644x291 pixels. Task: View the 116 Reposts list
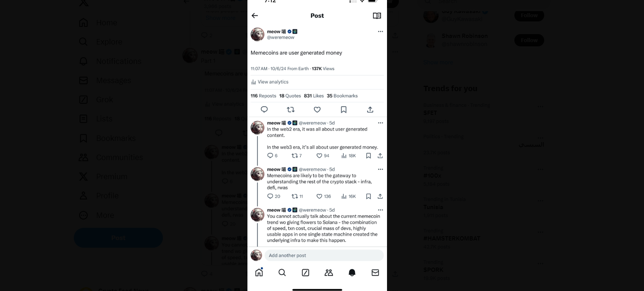[x=263, y=96]
